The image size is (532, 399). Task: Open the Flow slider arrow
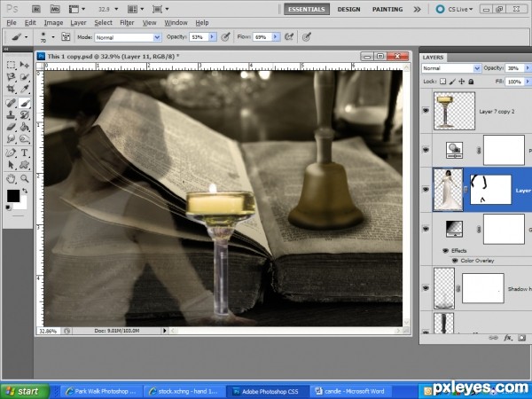[x=276, y=36]
